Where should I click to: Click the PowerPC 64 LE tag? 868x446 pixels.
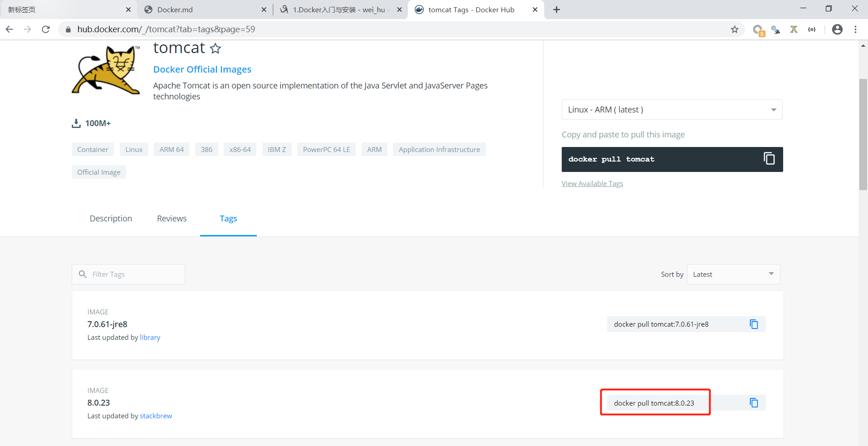[327, 149]
